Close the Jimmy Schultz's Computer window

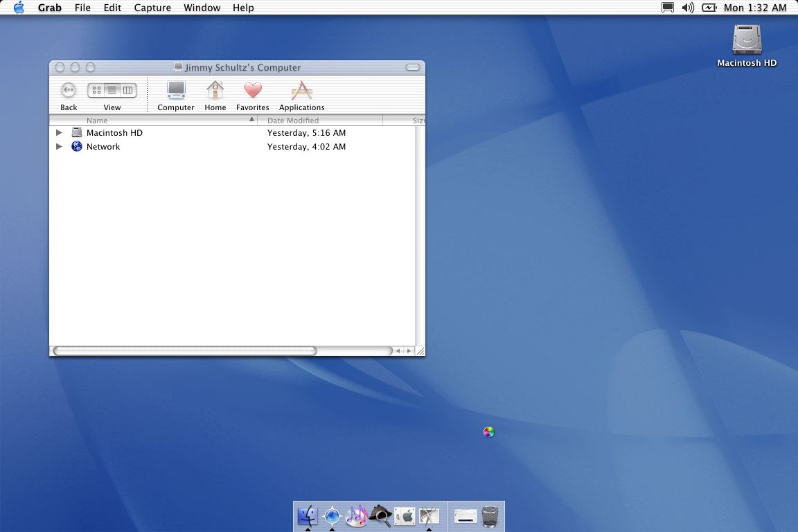[60, 67]
